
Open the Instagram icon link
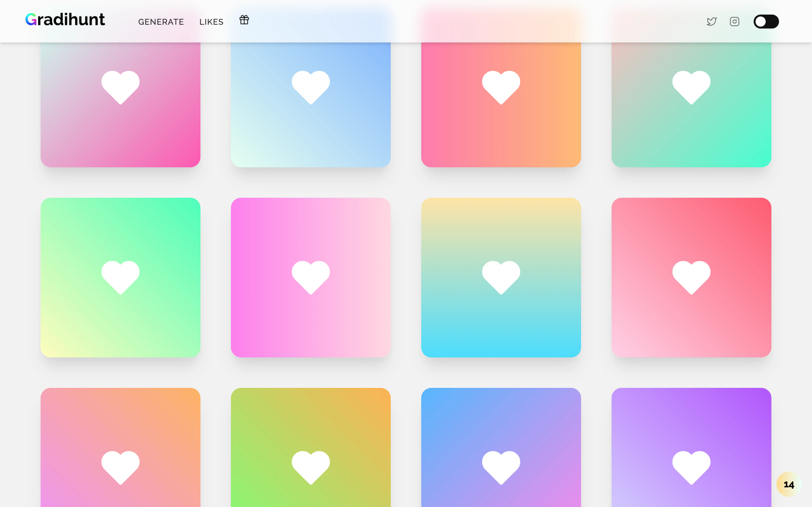coord(735,22)
